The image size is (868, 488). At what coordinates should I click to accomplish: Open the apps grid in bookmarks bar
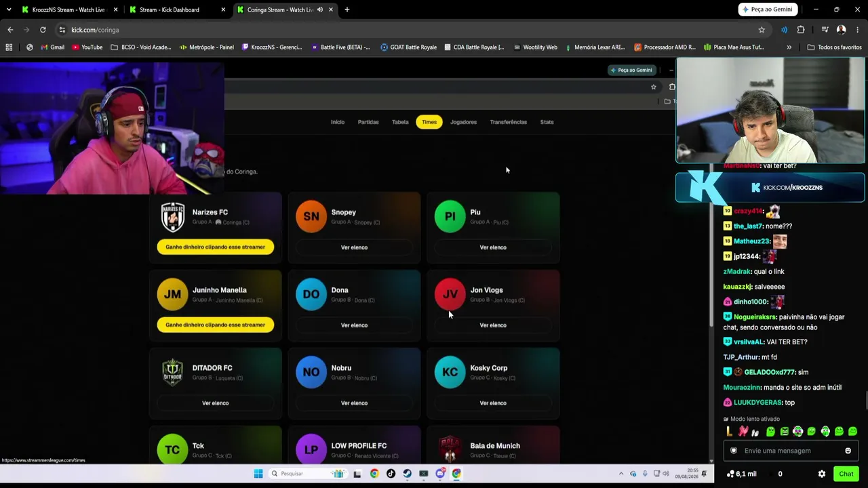point(9,47)
